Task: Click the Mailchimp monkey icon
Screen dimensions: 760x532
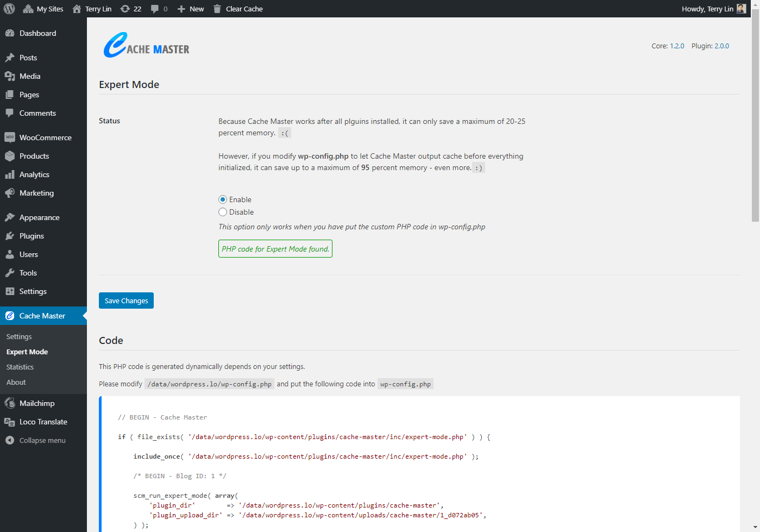Action: click(10, 403)
